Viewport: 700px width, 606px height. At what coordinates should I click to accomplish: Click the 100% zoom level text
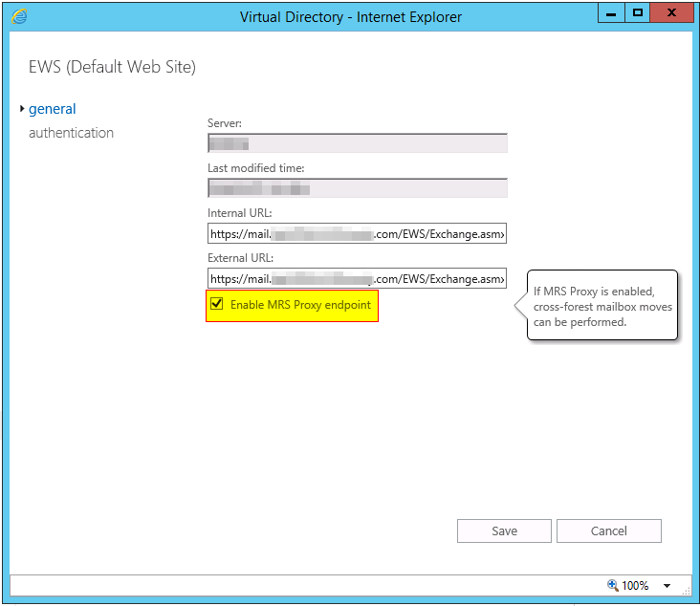pos(635,585)
